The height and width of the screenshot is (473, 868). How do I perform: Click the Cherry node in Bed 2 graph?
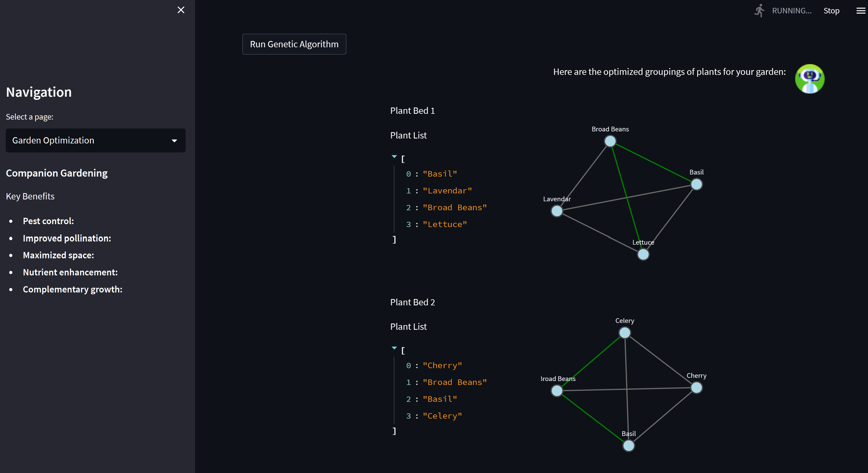(x=696, y=388)
